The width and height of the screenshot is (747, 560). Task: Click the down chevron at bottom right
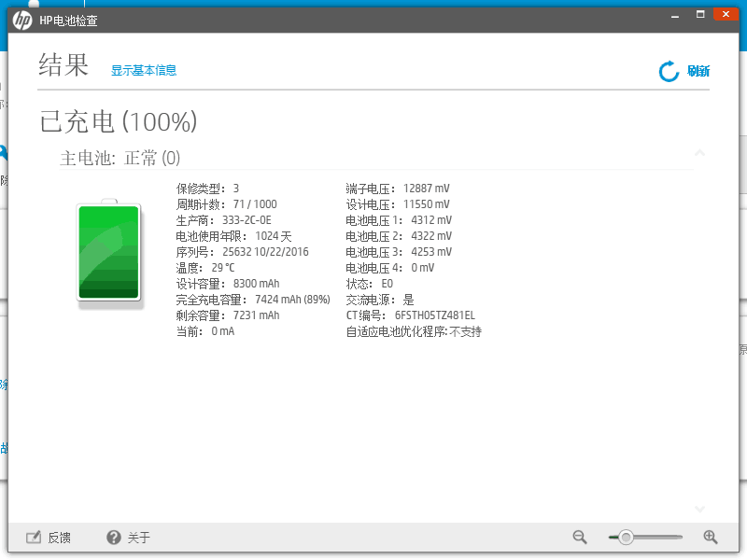[699, 509]
